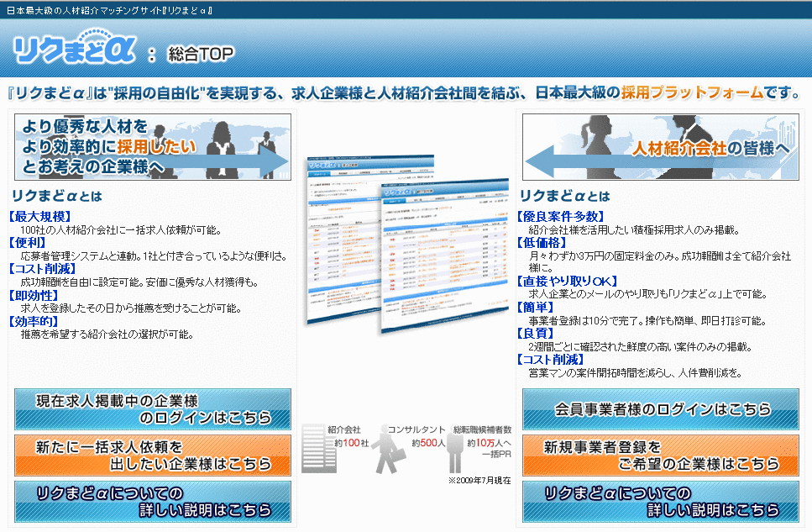Click the center product screenshot image
This screenshot has width=812, height=532.
coord(407,244)
